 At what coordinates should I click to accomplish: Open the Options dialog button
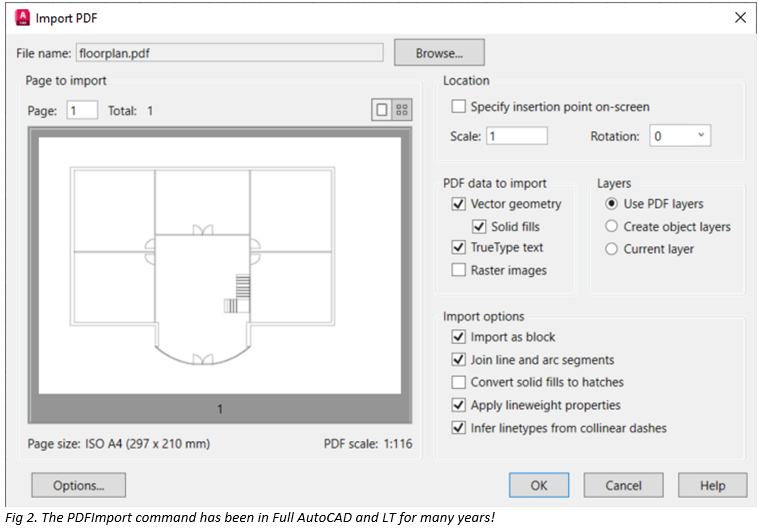coord(78,485)
